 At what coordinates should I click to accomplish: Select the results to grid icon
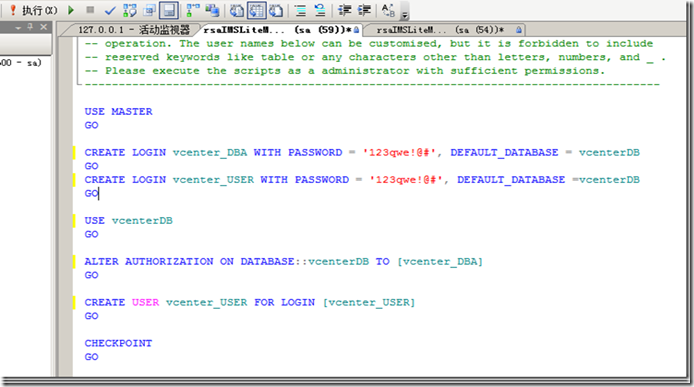pyautogui.click(x=256, y=10)
